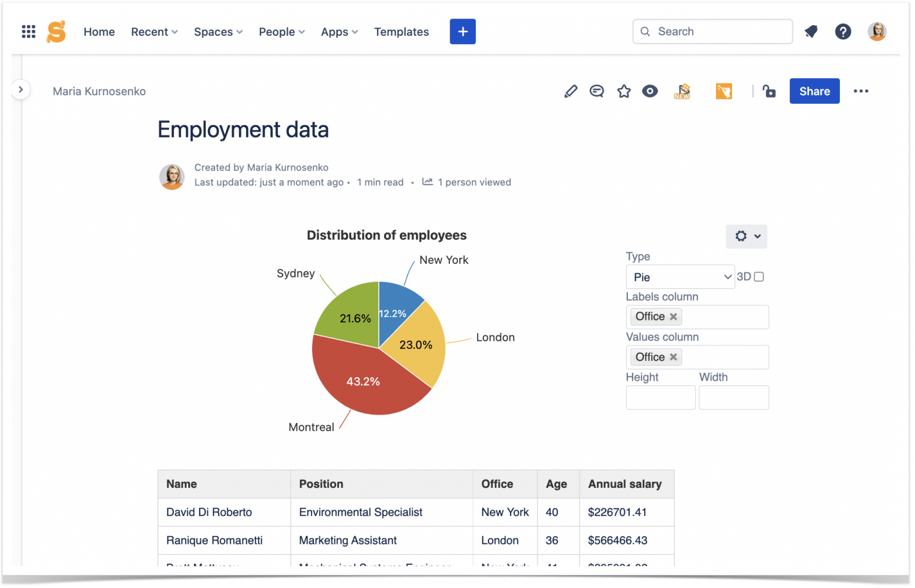Select the Edit pencil icon
This screenshot has height=588, width=915.
pyautogui.click(x=571, y=91)
